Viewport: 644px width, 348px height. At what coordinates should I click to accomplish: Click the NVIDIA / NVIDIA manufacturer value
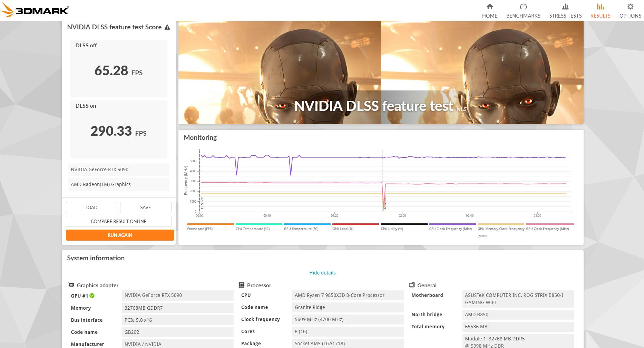[x=178, y=344]
